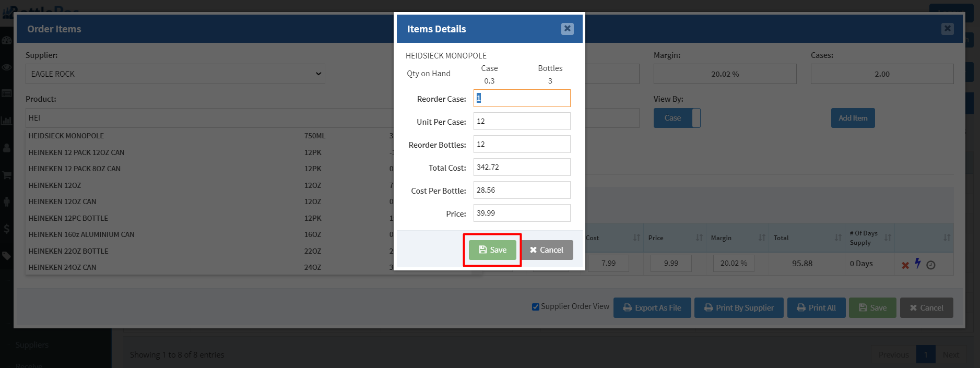Cancel the Items Details dialog

click(547, 250)
